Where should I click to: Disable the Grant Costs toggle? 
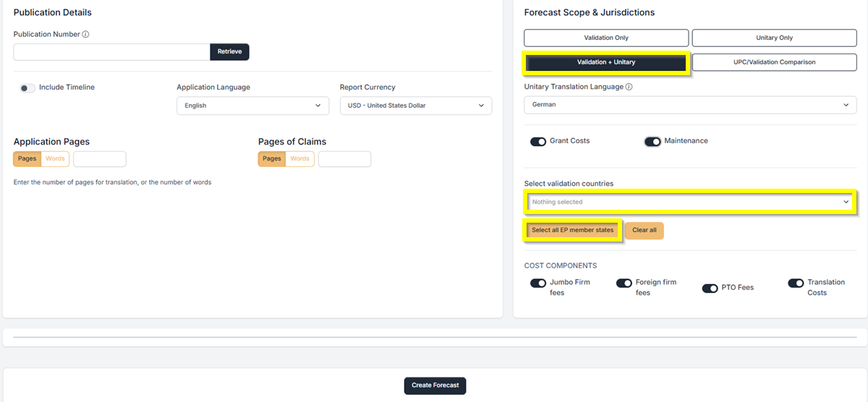click(x=537, y=142)
